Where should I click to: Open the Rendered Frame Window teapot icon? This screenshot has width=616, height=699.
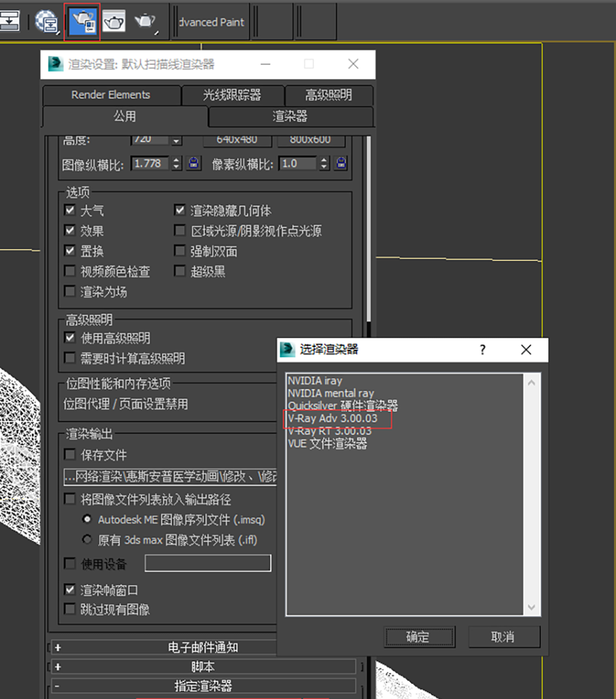pyautogui.click(x=114, y=21)
